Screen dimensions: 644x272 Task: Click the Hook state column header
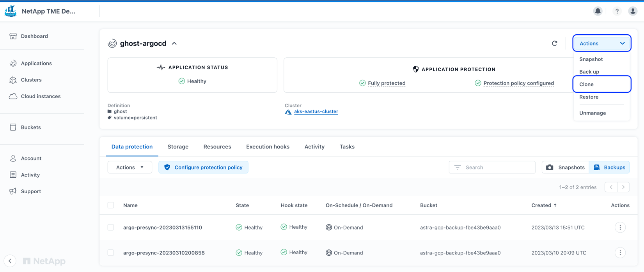[294, 205]
